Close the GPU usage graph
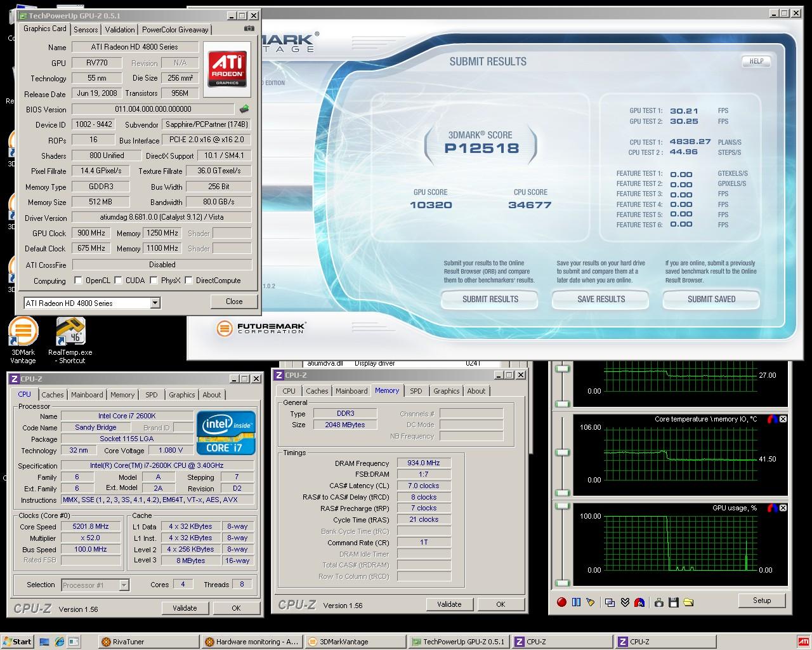The height and width of the screenshot is (650, 812). point(783,508)
